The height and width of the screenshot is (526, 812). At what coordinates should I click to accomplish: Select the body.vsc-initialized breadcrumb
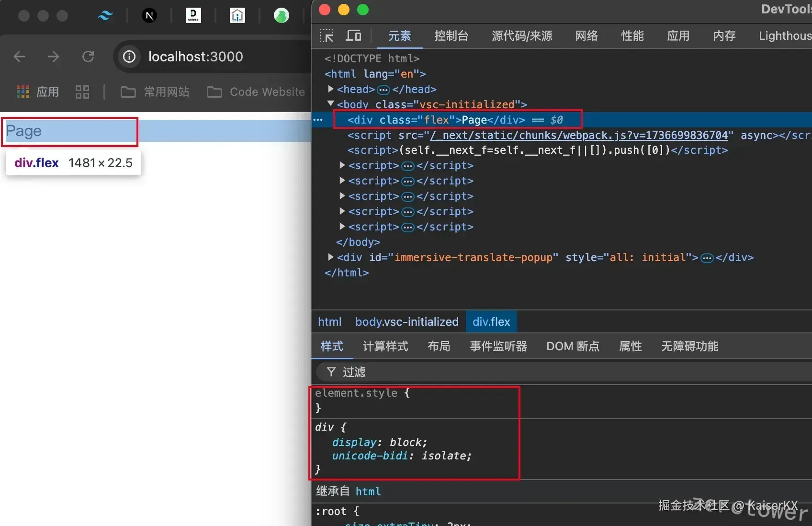point(407,322)
